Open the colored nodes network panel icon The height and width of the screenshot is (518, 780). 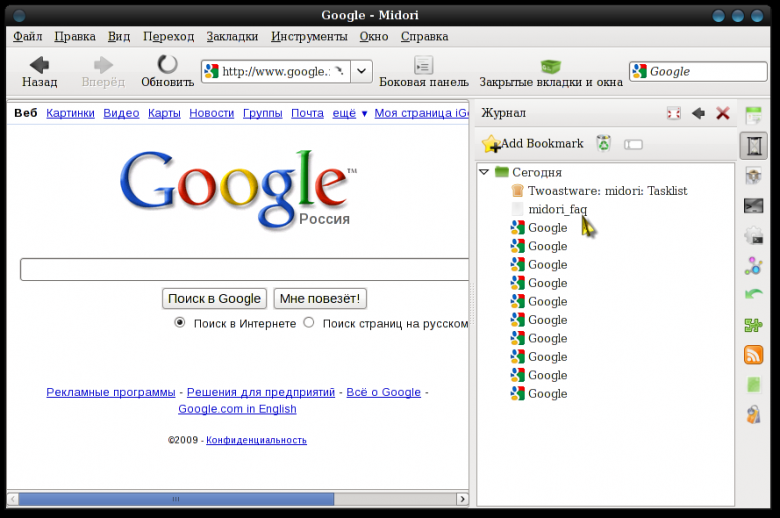(754, 266)
